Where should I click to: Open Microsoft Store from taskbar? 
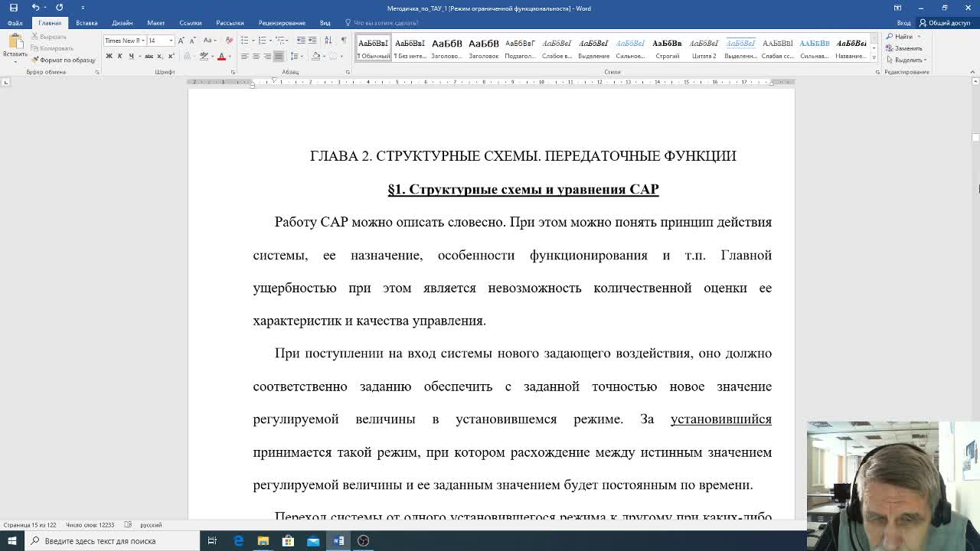tap(288, 541)
